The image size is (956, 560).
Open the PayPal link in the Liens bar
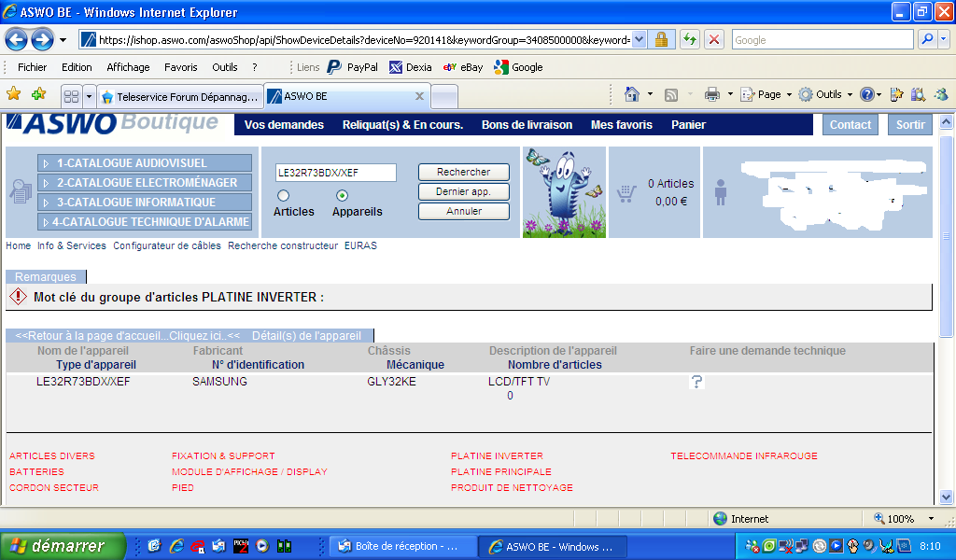(x=353, y=67)
